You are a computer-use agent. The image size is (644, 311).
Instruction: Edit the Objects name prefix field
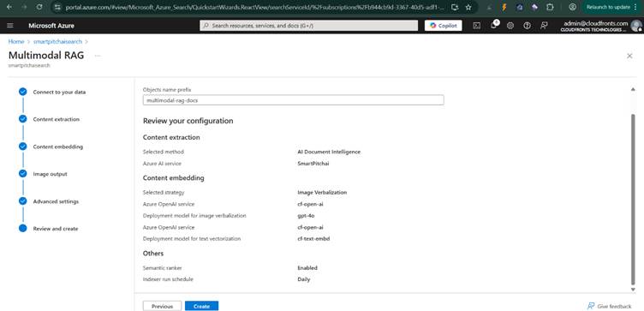coord(293,100)
